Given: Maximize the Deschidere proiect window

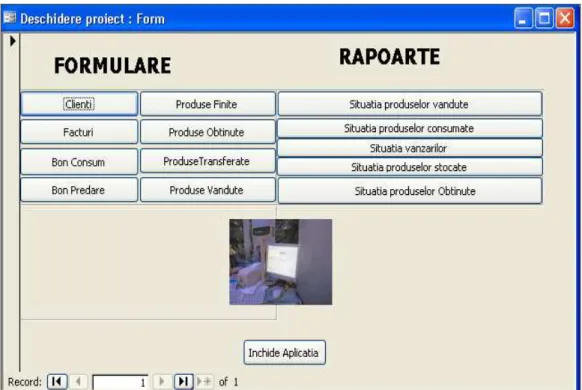Looking at the screenshot, I should (x=544, y=18).
